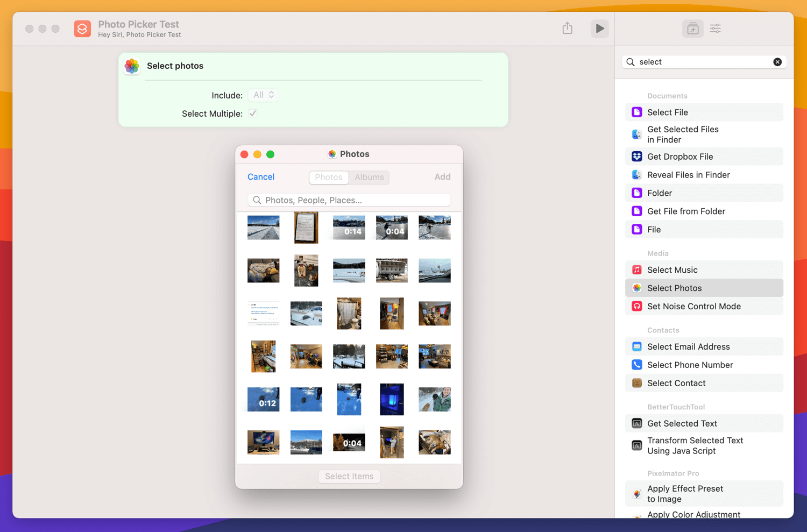The image size is (807, 532).
Task: Click the Get Dropbox File icon
Action: click(637, 157)
